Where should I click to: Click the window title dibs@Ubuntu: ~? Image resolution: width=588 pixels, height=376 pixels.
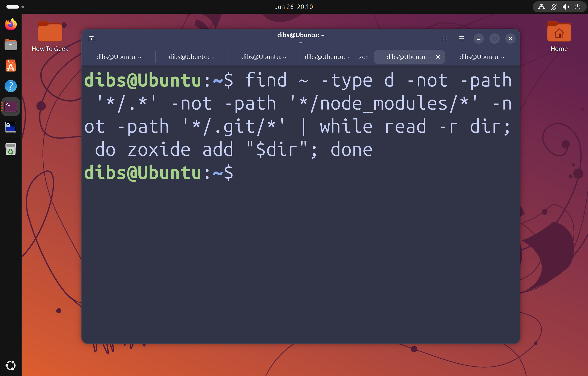point(300,35)
